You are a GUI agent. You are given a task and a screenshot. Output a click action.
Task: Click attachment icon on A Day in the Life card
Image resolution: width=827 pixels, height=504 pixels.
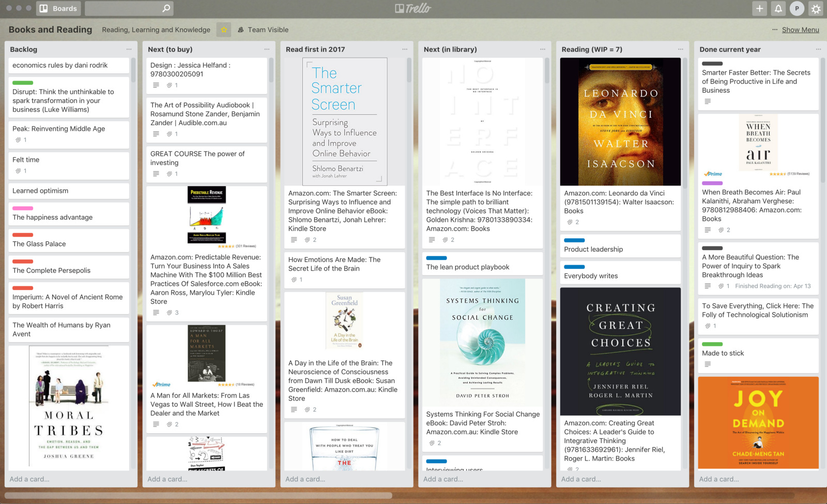coord(307,410)
